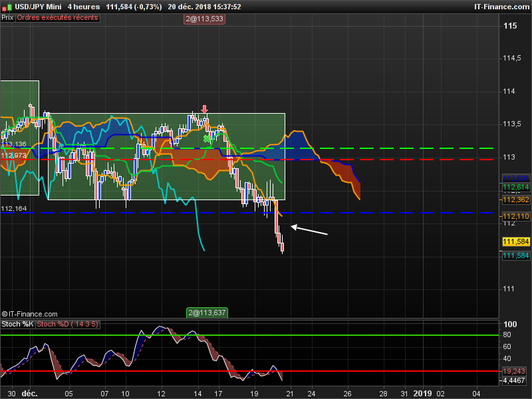This screenshot has height=399, width=532.
Task: Click the green X close-position marker
Action: [x=207, y=138]
